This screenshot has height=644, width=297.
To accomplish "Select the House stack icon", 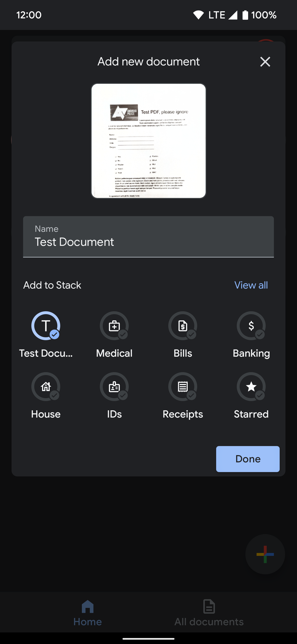I will [46, 387].
